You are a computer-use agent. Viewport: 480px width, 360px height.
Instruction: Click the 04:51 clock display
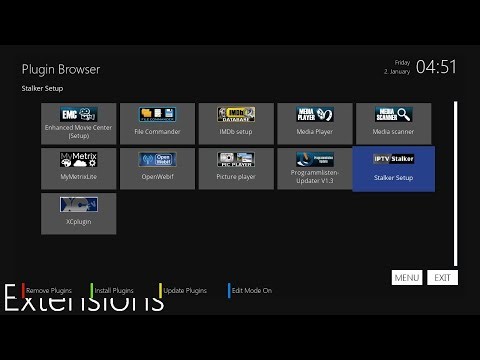pyautogui.click(x=436, y=67)
